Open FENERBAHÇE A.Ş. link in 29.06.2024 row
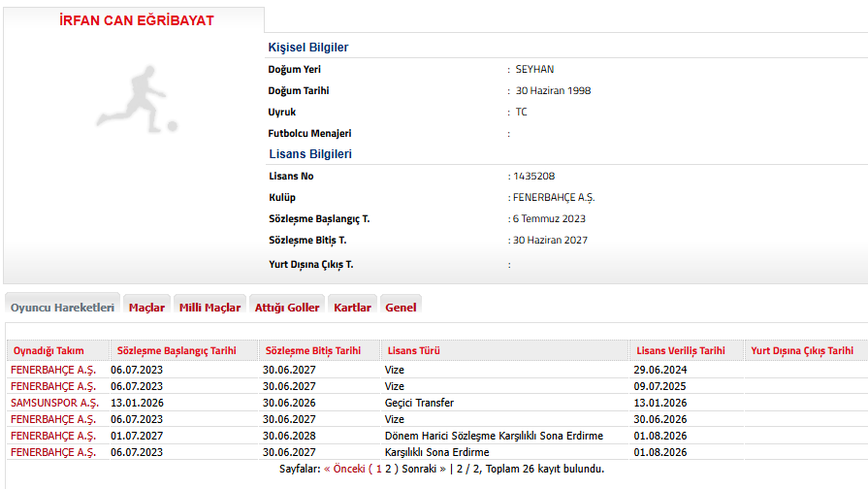Image resolution: width=868 pixels, height=489 pixels. coord(53,370)
